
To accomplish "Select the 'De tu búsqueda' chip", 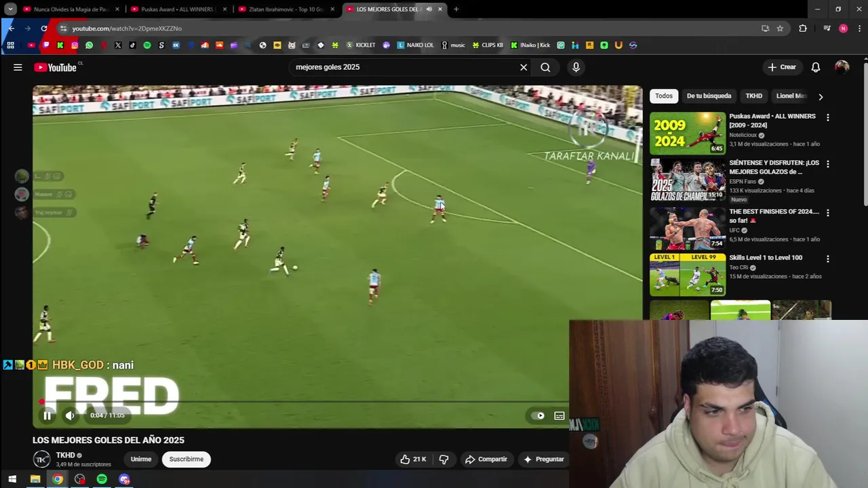I will tap(709, 96).
